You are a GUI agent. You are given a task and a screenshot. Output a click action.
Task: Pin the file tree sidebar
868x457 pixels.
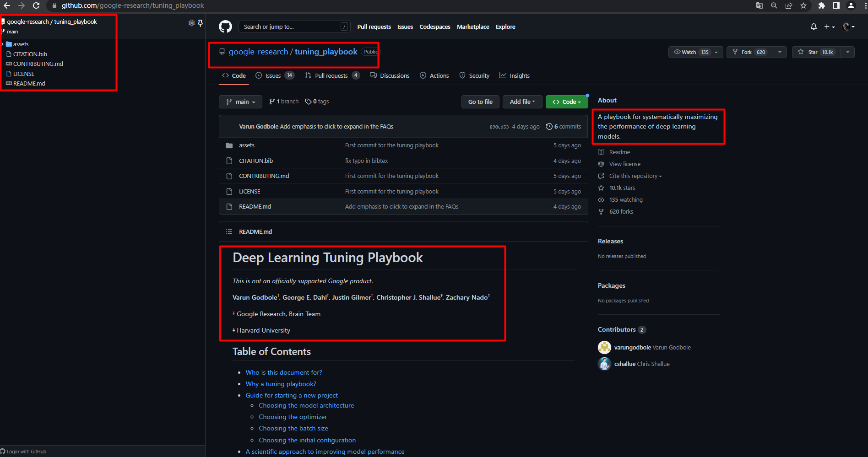(200, 23)
